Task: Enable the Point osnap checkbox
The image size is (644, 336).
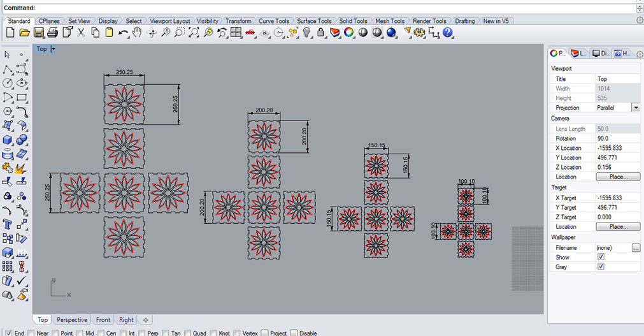Action: pos(55,333)
